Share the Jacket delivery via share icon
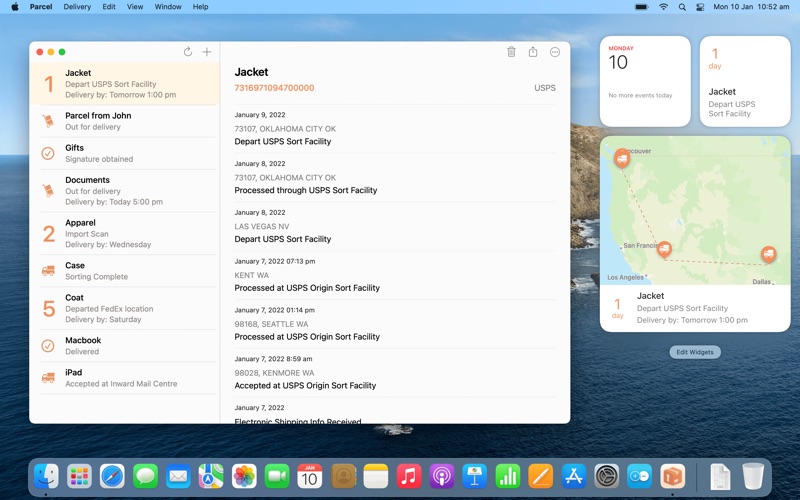Image resolution: width=800 pixels, height=500 pixels. 533,52
